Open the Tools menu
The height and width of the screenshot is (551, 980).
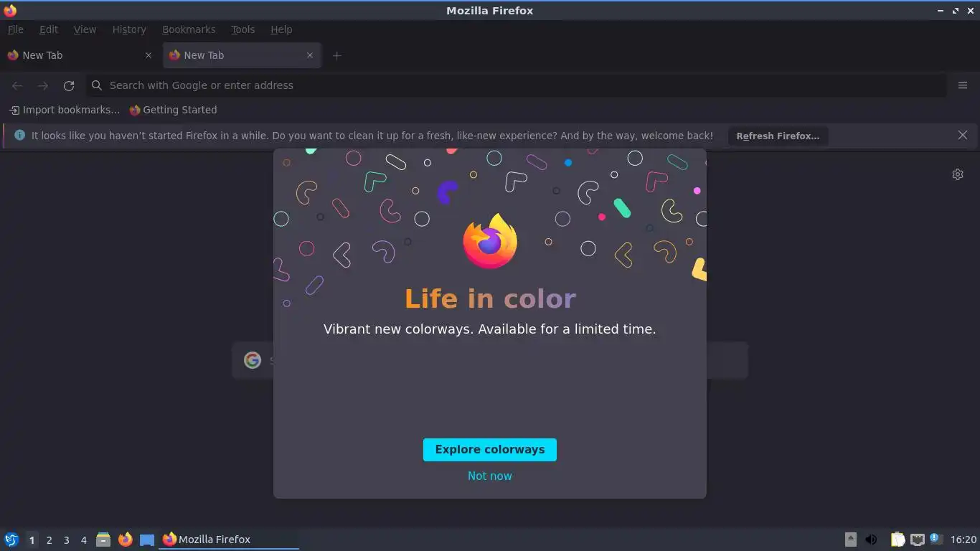click(x=242, y=29)
